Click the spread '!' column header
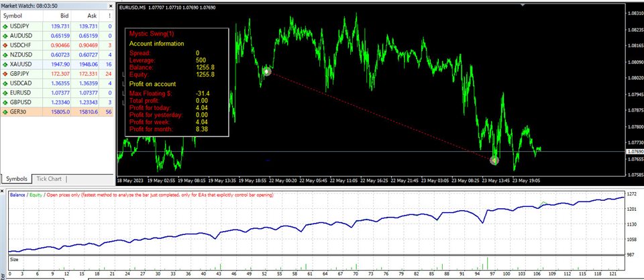This screenshot has height=280, width=644. 107,16
